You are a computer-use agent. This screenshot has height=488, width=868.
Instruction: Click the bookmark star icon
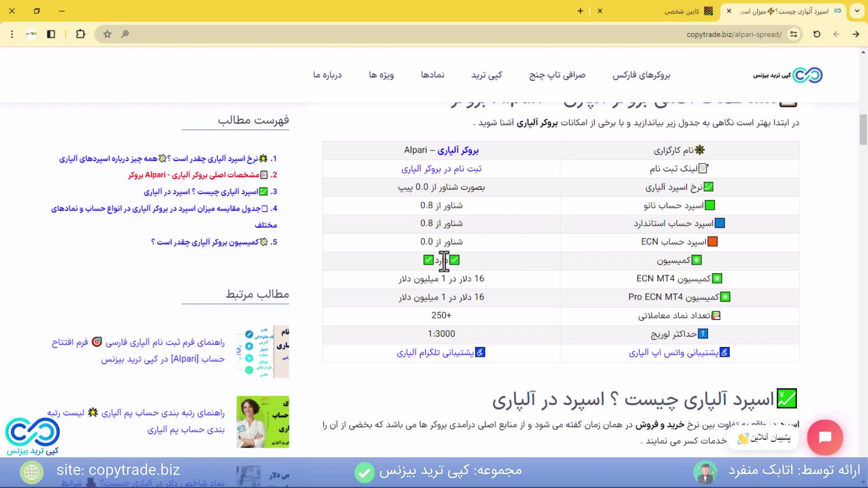pos(107,34)
